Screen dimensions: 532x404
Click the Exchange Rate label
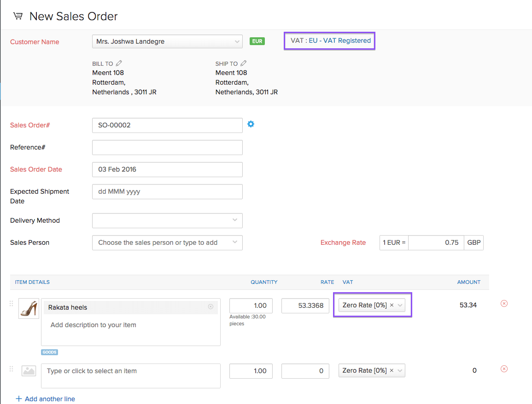tap(343, 242)
